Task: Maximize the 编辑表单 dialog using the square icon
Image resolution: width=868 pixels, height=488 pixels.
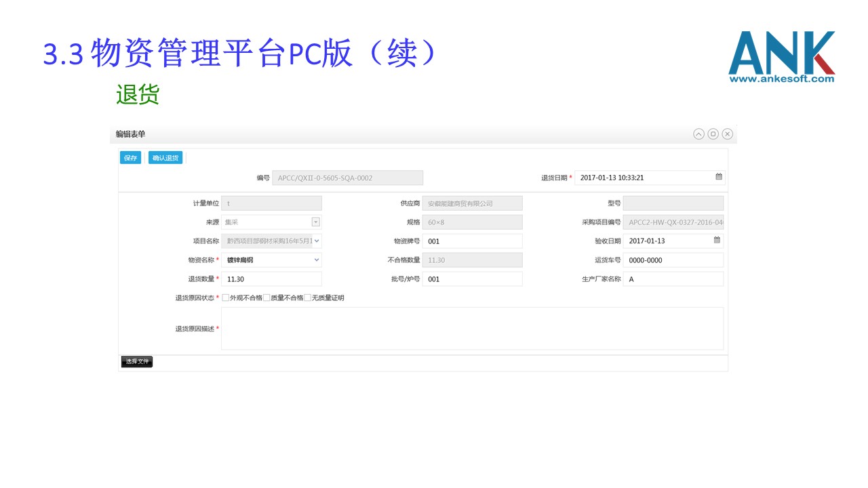Action: [x=713, y=134]
